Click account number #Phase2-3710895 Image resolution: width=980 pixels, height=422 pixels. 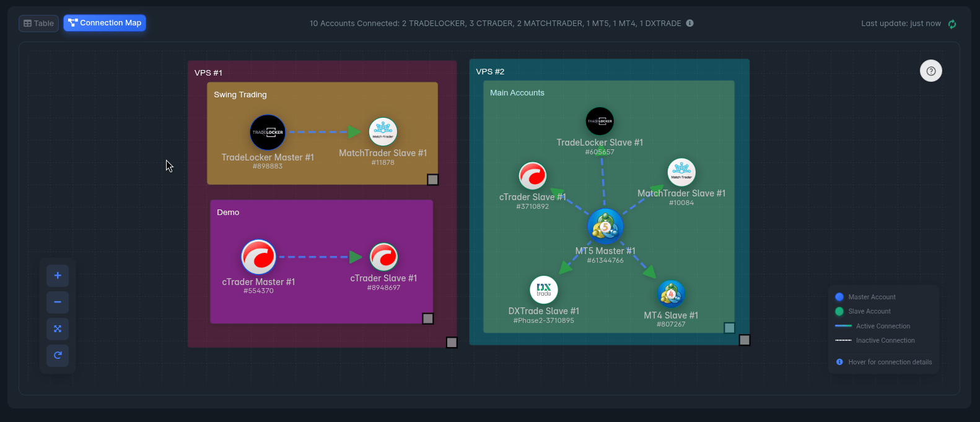[x=544, y=320]
